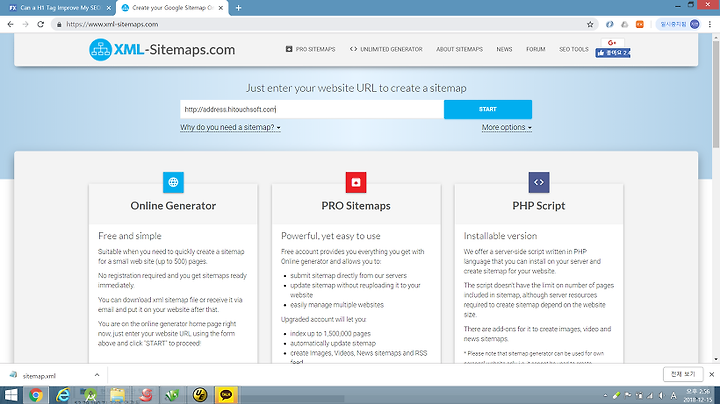Screen dimensions: 720x404
Task: Click the orange extension icon
Action: 640,24
